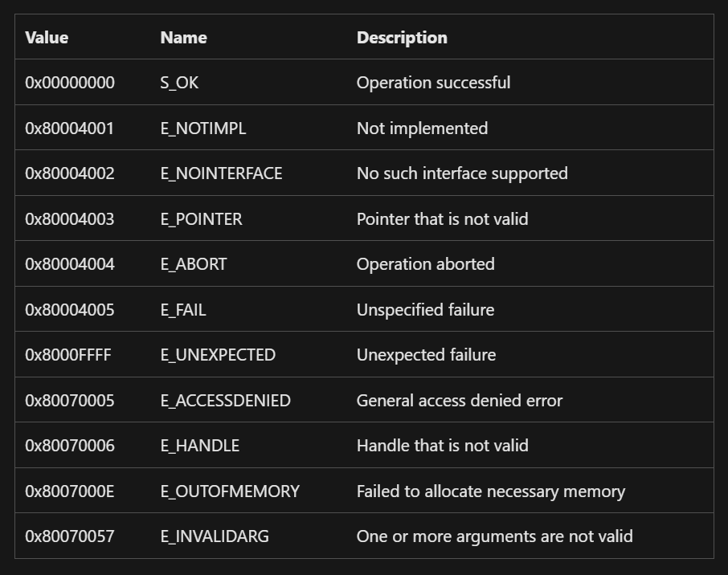Click the E_INVALIDARG name cell
728x575 pixels.
(x=215, y=536)
